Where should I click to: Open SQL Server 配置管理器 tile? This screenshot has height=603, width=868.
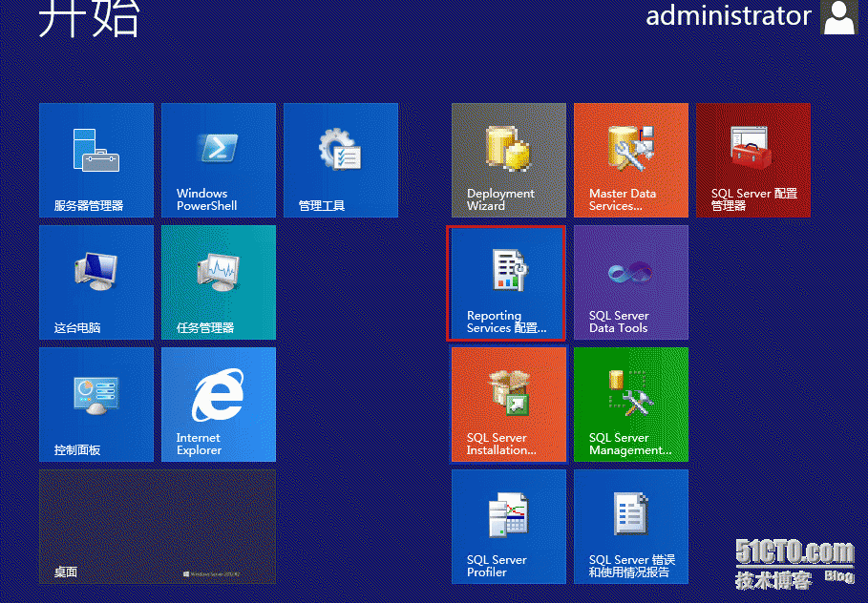(x=753, y=160)
